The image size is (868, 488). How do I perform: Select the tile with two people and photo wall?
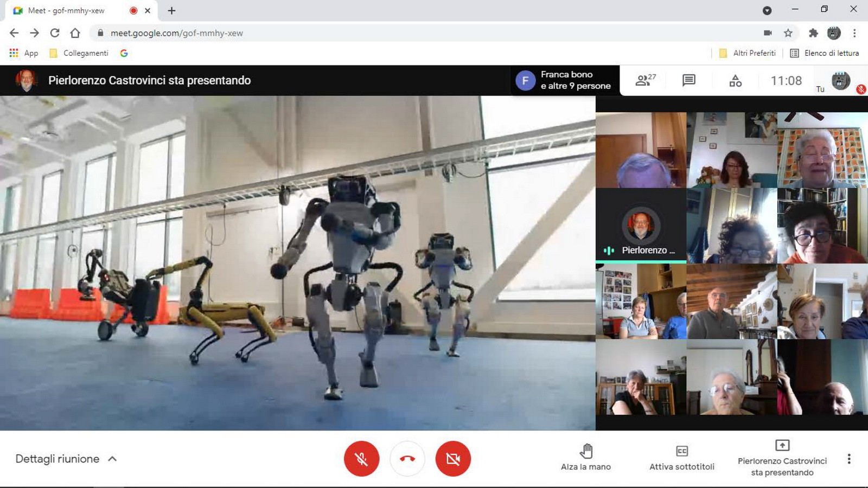pos(641,301)
